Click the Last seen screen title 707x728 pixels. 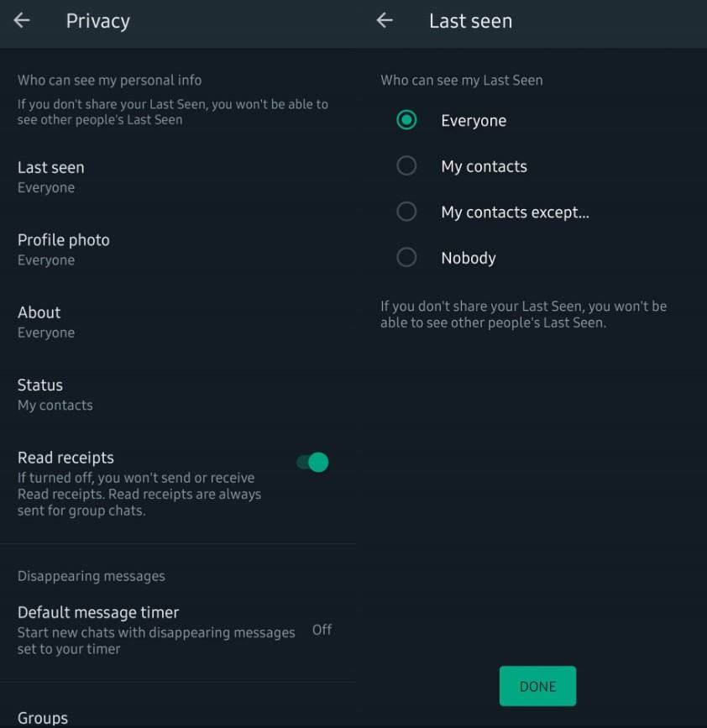(x=470, y=21)
